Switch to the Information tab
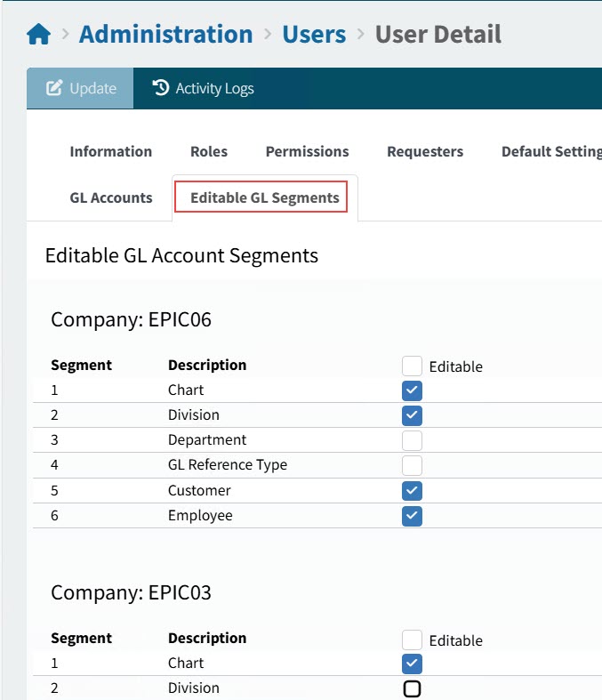Image resolution: width=602 pixels, height=700 pixels. [x=111, y=151]
